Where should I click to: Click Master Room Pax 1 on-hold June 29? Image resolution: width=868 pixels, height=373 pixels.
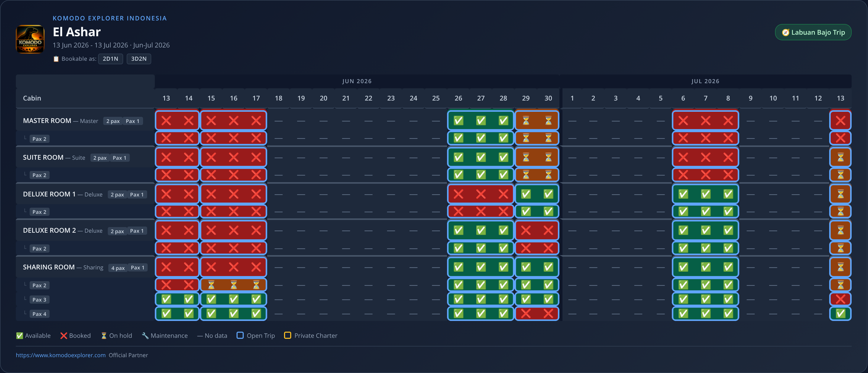(526, 120)
